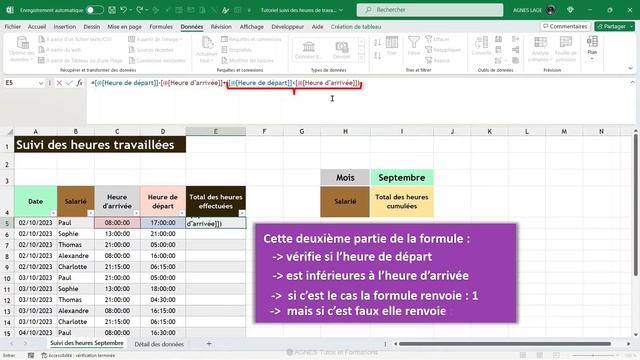Click the sort descending Z-A icon
This screenshot has width=640, height=360.
pyautogui.click(x=378, y=55)
